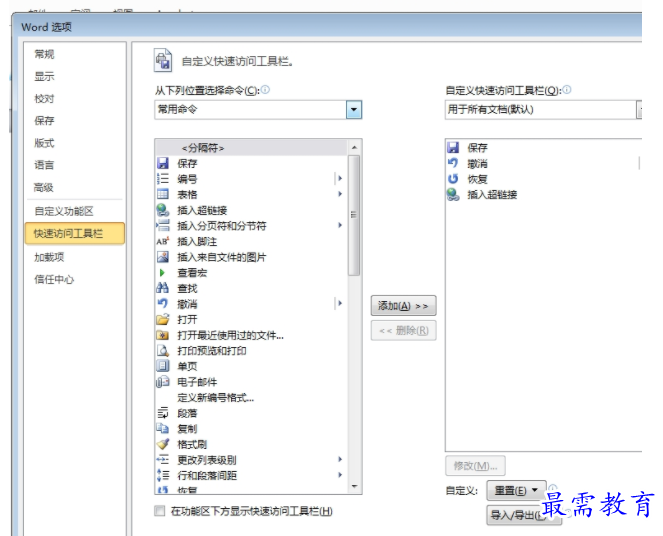Select 插入超链接 icon in right toolbar list
The image size is (663, 536).
(453, 194)
